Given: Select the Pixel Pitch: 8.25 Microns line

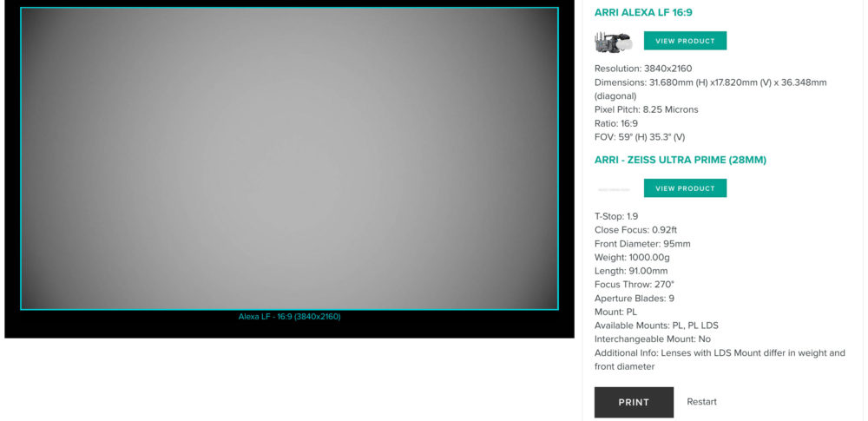Looking at the screenshot, I should pyautogui.click(x=647, y=109).
